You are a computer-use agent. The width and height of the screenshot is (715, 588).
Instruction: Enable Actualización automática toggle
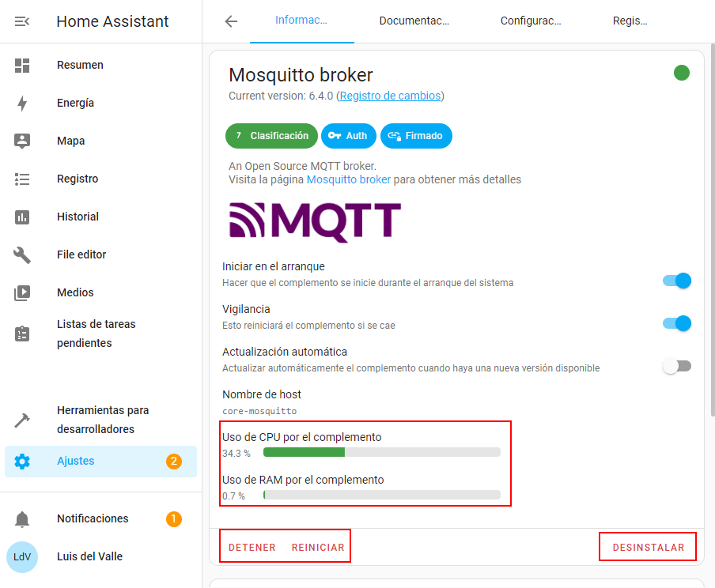[x=678, y=366]
